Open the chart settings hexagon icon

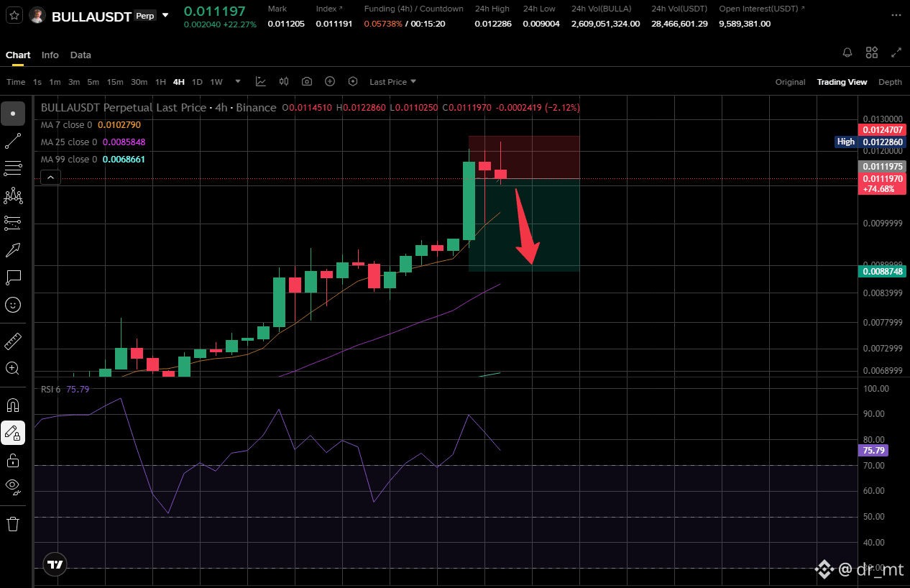[x=353, y=81]
